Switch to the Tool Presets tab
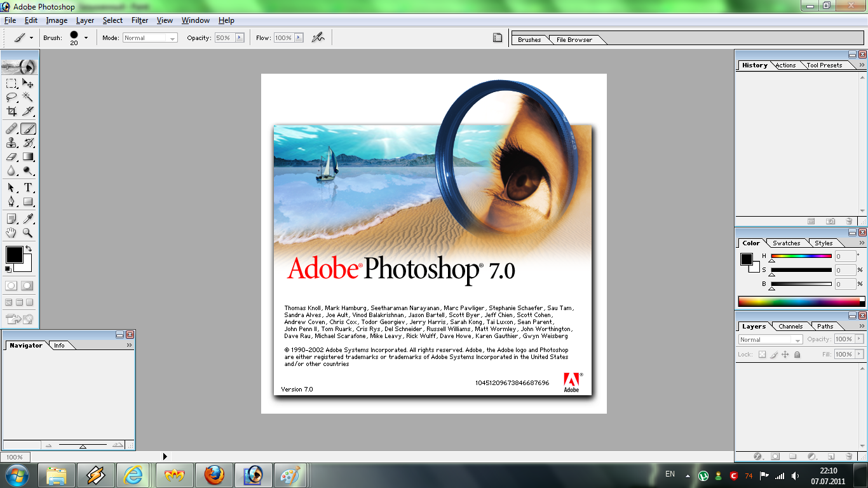Screen dimensions: 868x488 (x=824, y=65)
